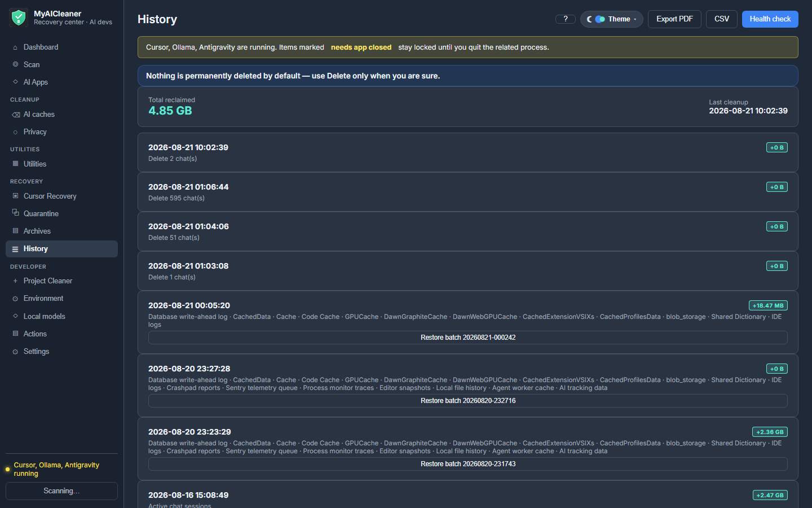Click the +2.36 GB size badge

click(770, 432)
